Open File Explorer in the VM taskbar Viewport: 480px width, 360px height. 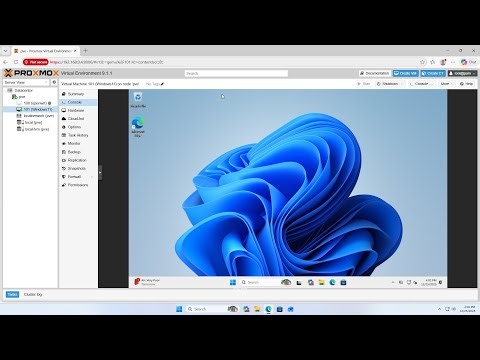click(321, 282)
